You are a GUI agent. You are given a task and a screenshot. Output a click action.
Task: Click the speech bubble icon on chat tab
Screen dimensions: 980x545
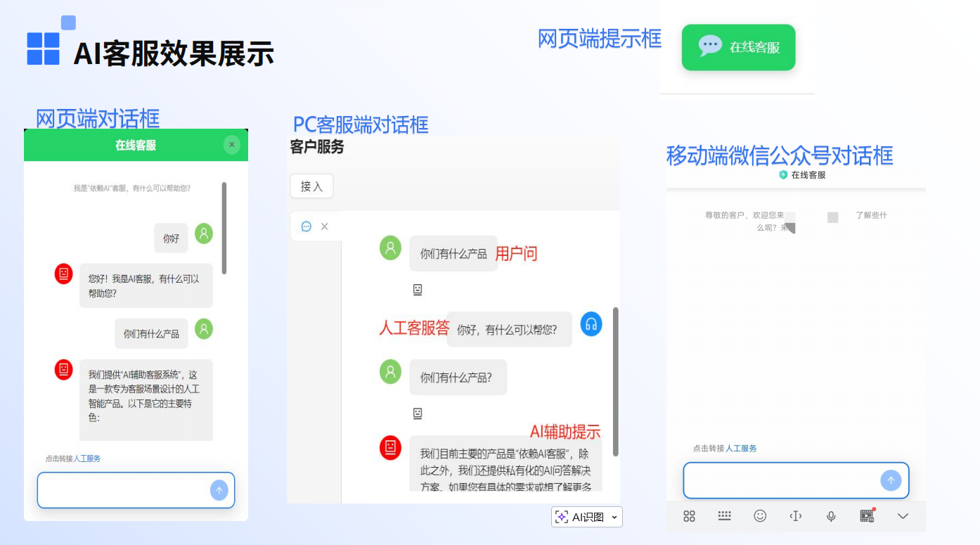coord(305,226)
